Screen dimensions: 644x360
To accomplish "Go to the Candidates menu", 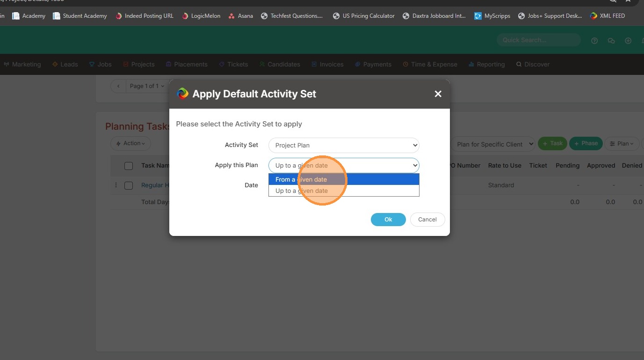I will [x=280, y=65].
